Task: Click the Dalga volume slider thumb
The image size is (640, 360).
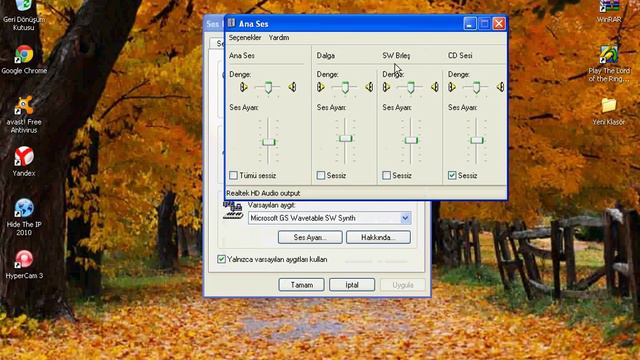Action: tap(345, 138)
